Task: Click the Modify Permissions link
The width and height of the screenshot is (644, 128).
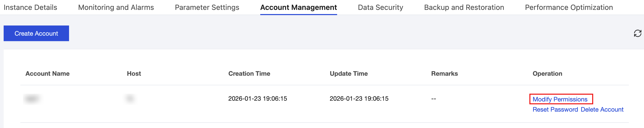Action: coord(560,99)
